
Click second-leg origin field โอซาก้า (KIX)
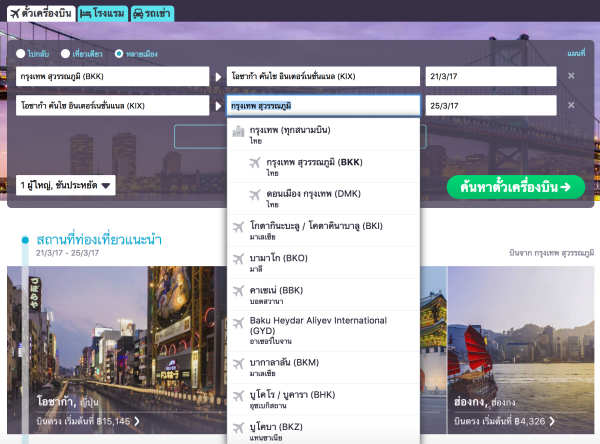[112, 106]
